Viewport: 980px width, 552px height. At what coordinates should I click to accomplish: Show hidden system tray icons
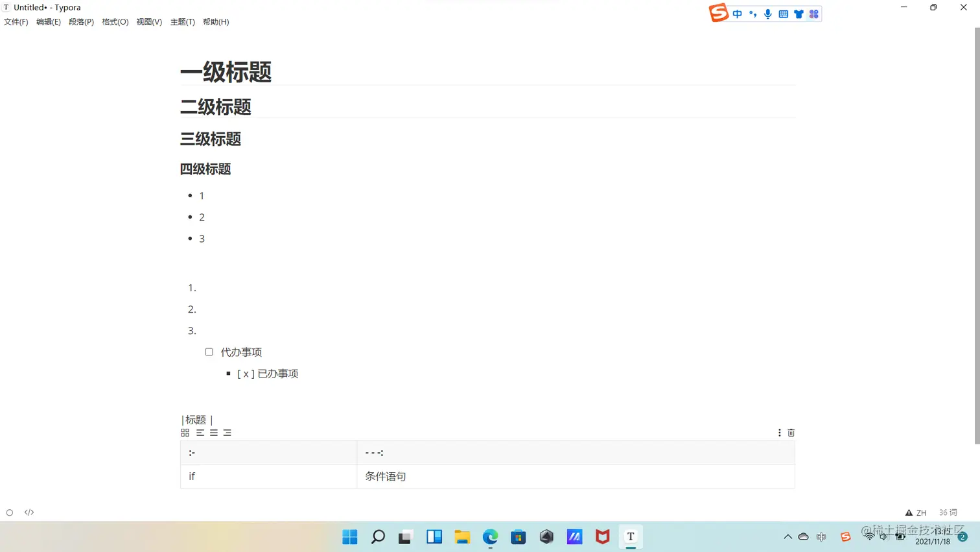coord(787,536)
